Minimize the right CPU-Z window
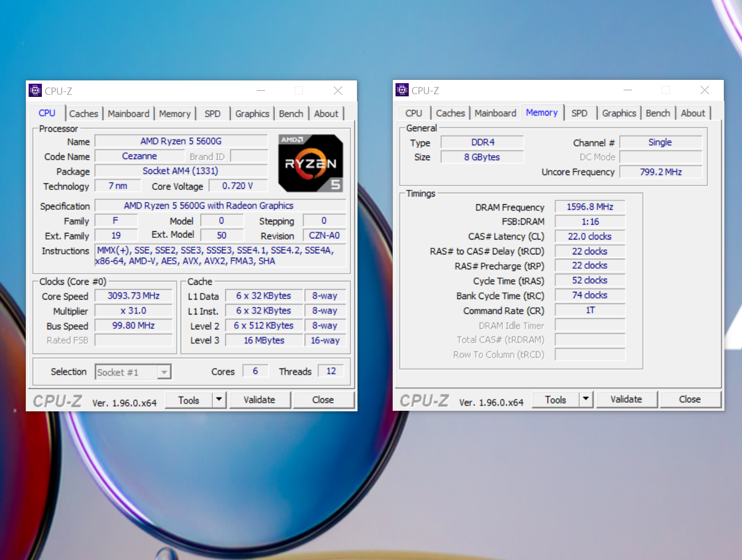The width and height of the screenshot is (742, 560). tap(628, 90)
